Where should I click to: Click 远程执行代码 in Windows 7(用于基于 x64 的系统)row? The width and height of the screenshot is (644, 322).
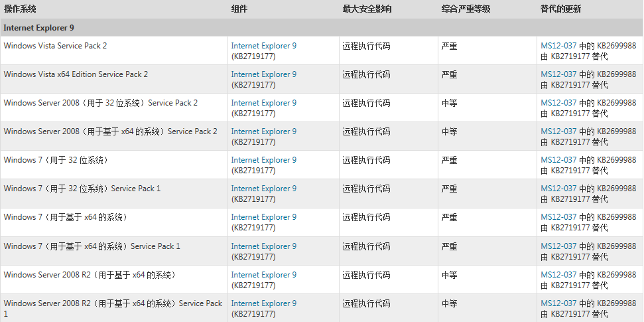(366, 218)
